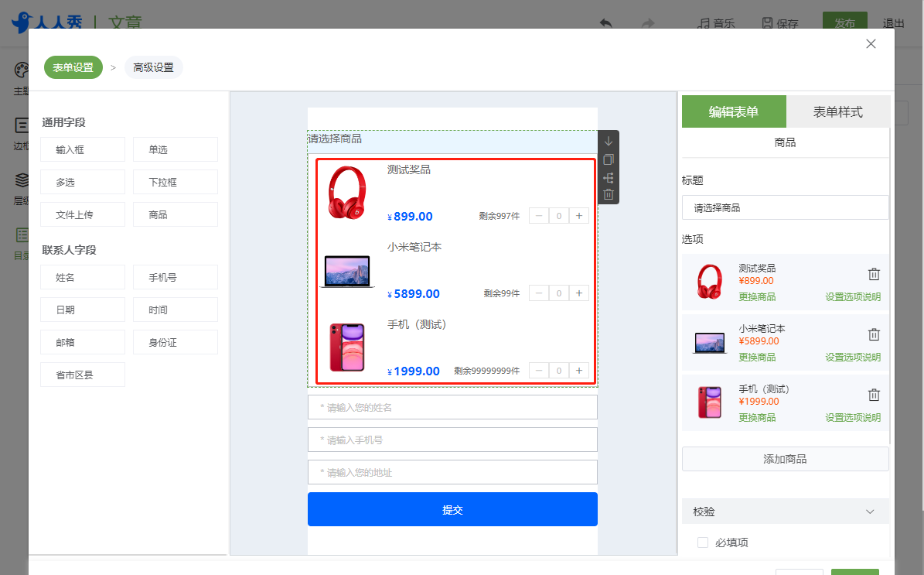Close the form settings dialog

pyautogui.click(x=871, y=43)
